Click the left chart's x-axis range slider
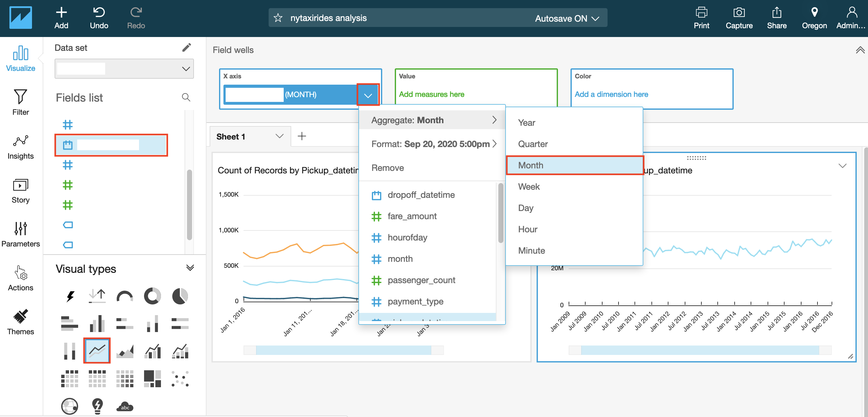 click(343, 350)
